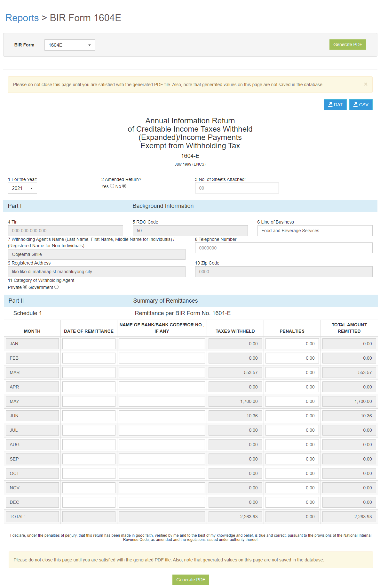Click DEC penalties input field
The image size is (380, 588).
coord(292,502)
